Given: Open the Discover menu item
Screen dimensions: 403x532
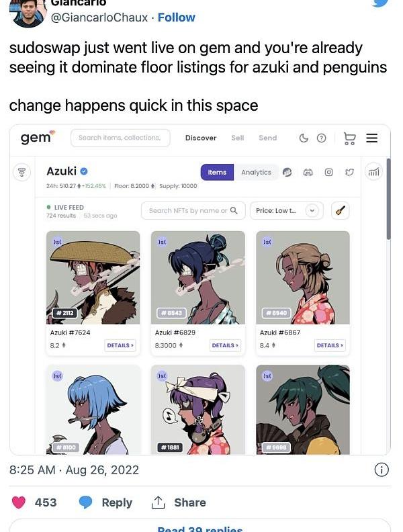Looking at the screenshot, I should pyautogui.click(x=201, y=138).
